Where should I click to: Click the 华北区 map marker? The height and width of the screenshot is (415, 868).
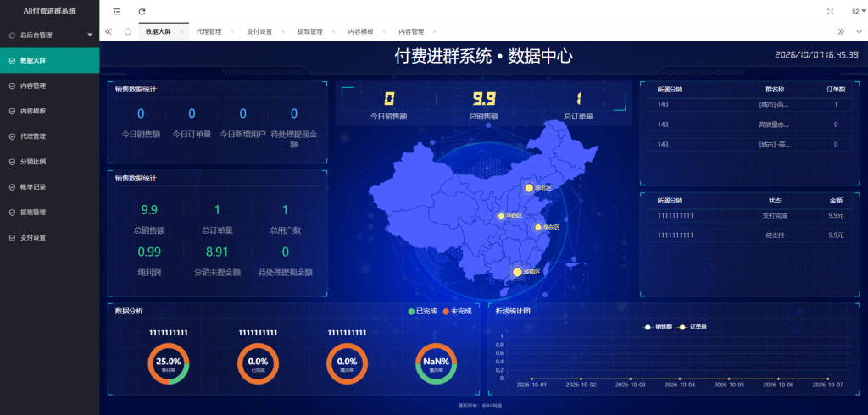coord(529,188)
